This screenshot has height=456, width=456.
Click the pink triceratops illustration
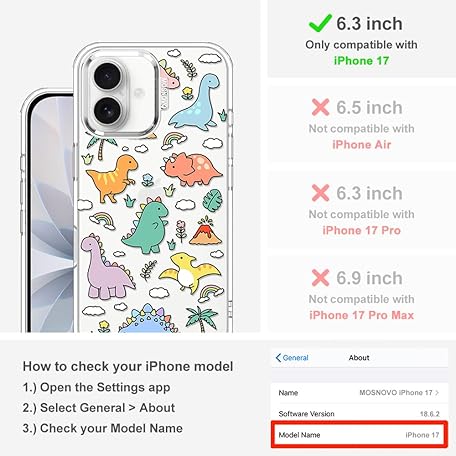tap(191, 169)
